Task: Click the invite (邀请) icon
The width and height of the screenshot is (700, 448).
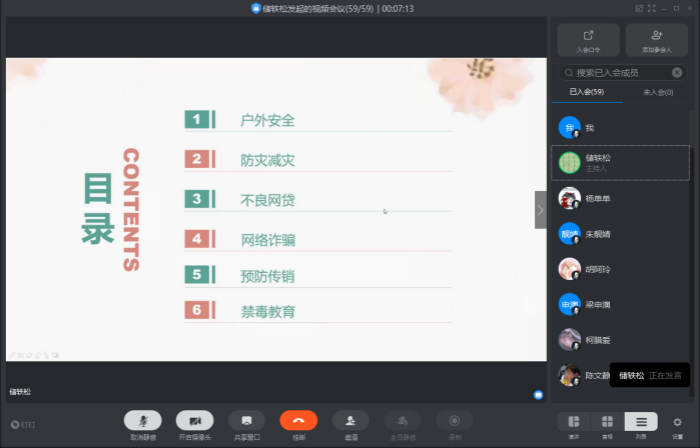Action: click(350, 421)
